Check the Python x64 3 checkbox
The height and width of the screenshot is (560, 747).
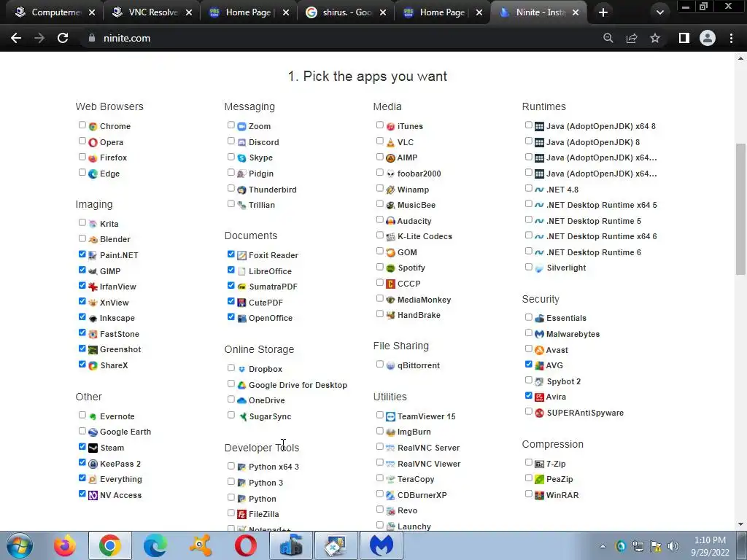pyautogui.click(x=231, y=466)
